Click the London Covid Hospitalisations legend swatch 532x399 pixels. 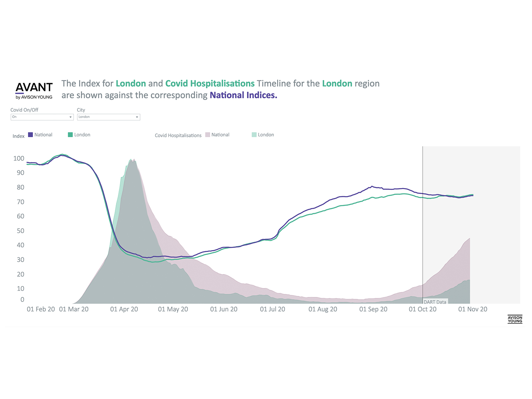254,135
